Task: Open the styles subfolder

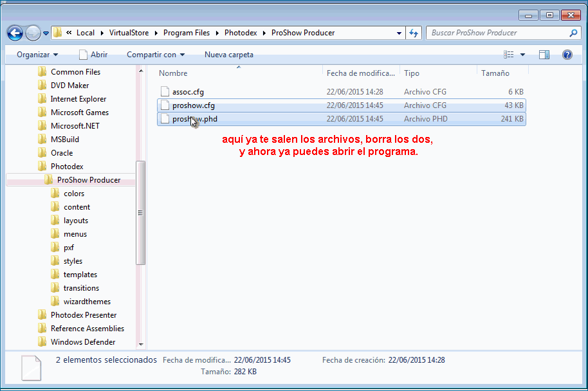Action: point(73,260)
